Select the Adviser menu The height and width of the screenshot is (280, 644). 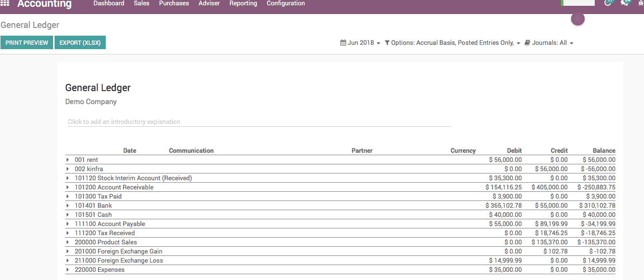point(209,3)
